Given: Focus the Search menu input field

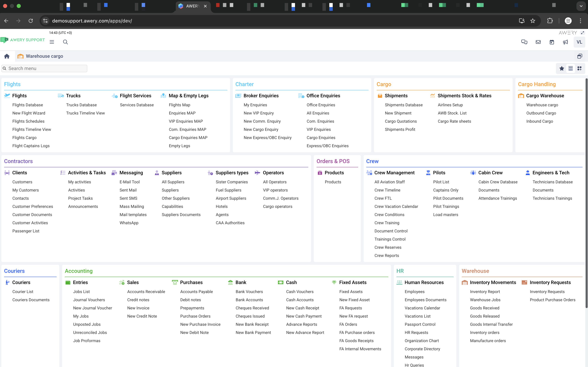Looking at the screenshot, I should pos(46,68).
